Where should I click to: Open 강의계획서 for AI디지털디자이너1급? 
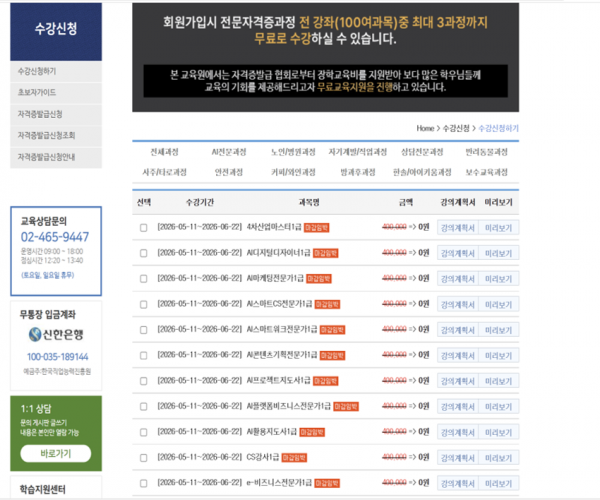[458, 253]
